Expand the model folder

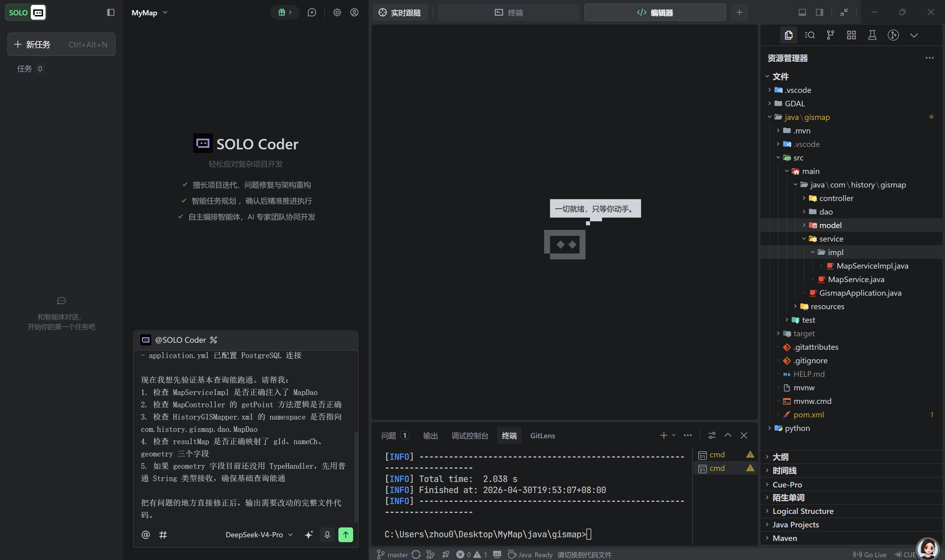851,225
